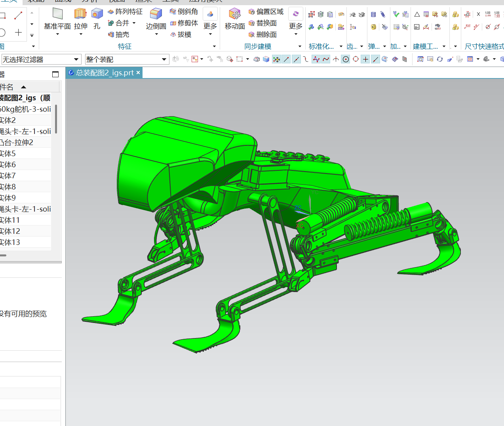Toggle the quadrant point snap button

click(356, 59)
